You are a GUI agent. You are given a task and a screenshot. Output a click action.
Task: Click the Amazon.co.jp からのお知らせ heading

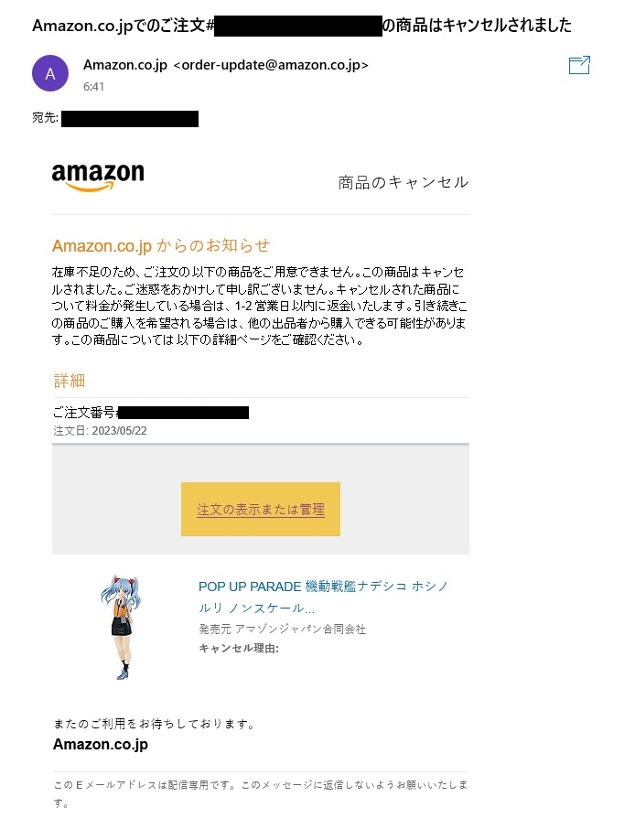point(161,246)
